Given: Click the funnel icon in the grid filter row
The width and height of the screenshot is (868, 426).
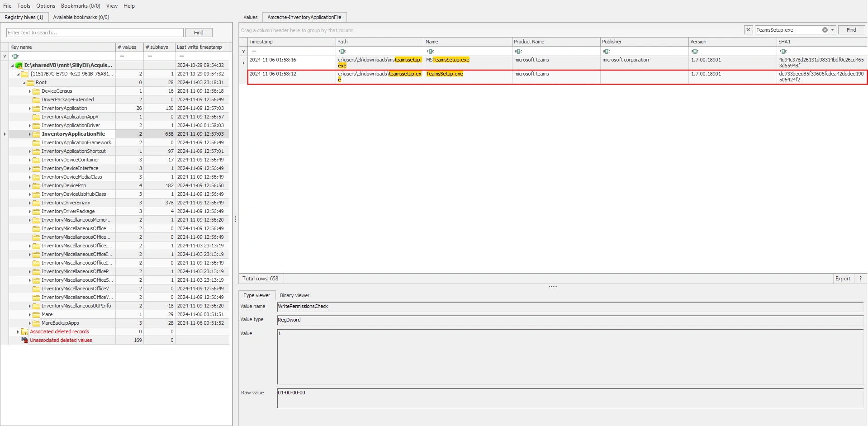Looking at the screenshot, I should point(244,51).
